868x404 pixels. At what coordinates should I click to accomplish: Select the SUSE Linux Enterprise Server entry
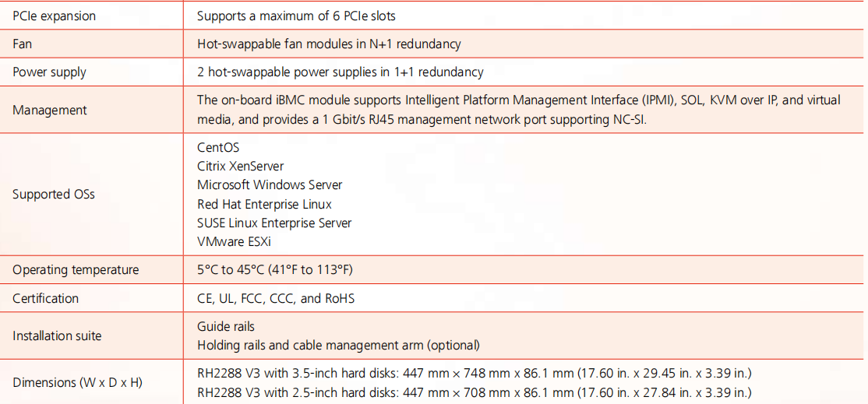tap(274, 223)
